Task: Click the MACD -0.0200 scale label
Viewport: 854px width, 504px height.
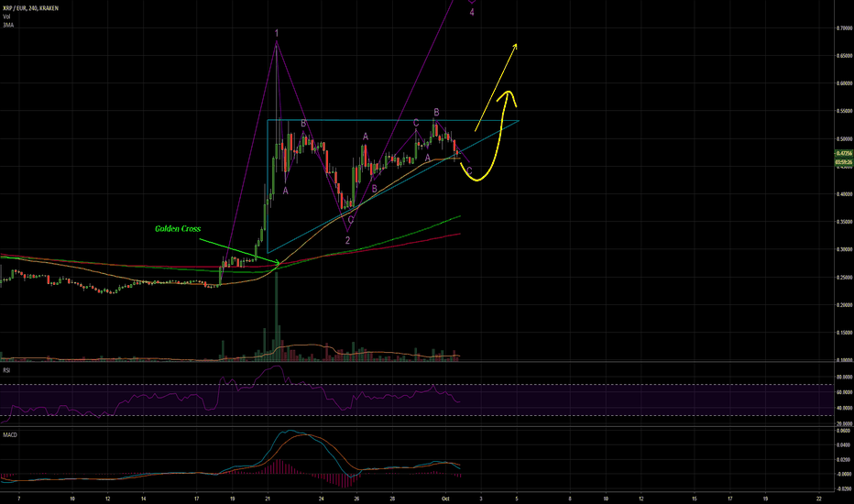Action: coord(844,488)
